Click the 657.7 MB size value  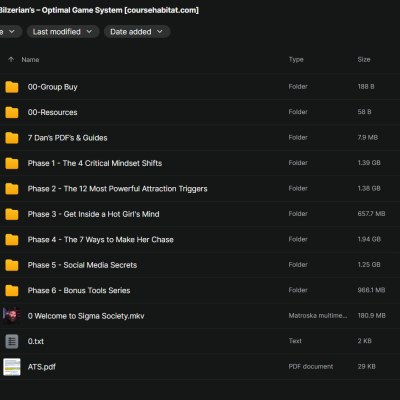pyautogui.click(x=371, y=214)
